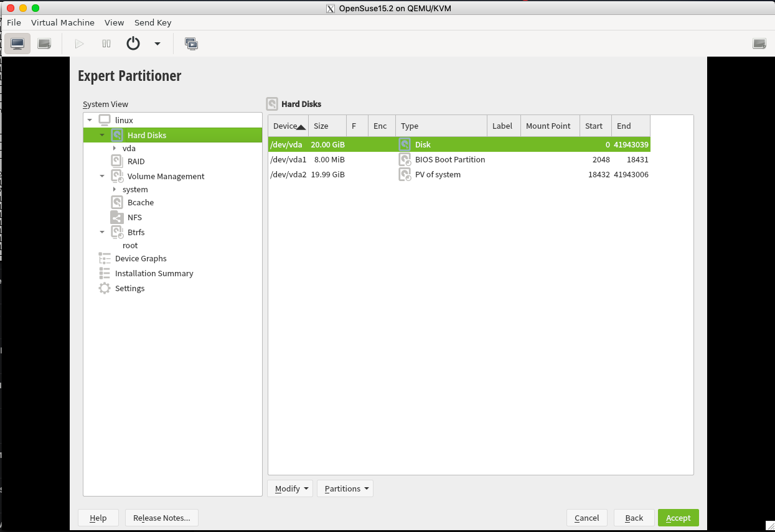Screen dimensions: 775x532
Task: Click the Installation Summary list icon
Action: 105,273
